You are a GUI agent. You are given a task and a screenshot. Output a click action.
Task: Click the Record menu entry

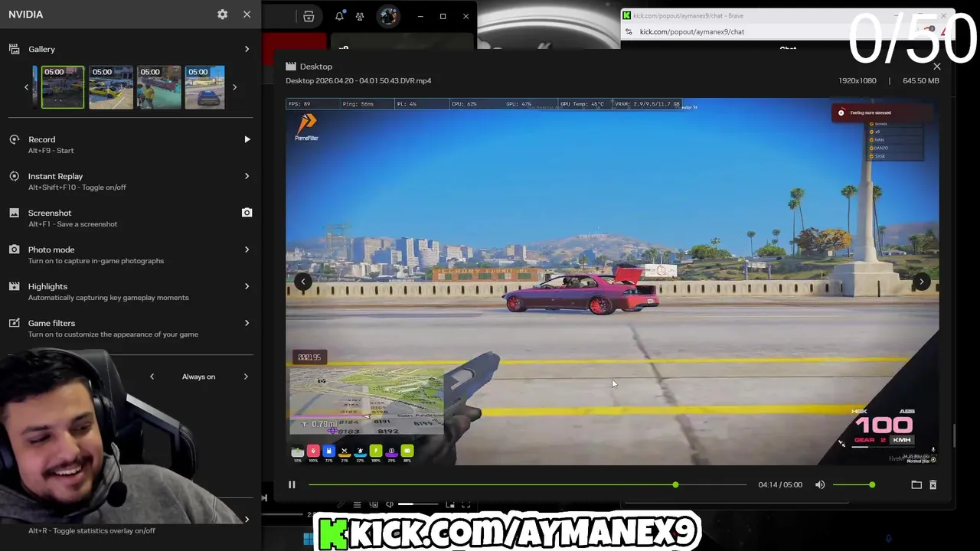tap(130, 144)
